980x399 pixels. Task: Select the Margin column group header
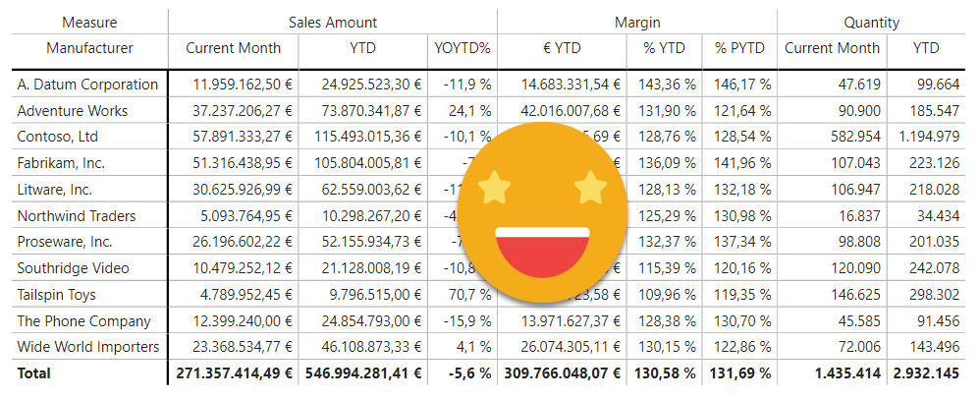637,22
